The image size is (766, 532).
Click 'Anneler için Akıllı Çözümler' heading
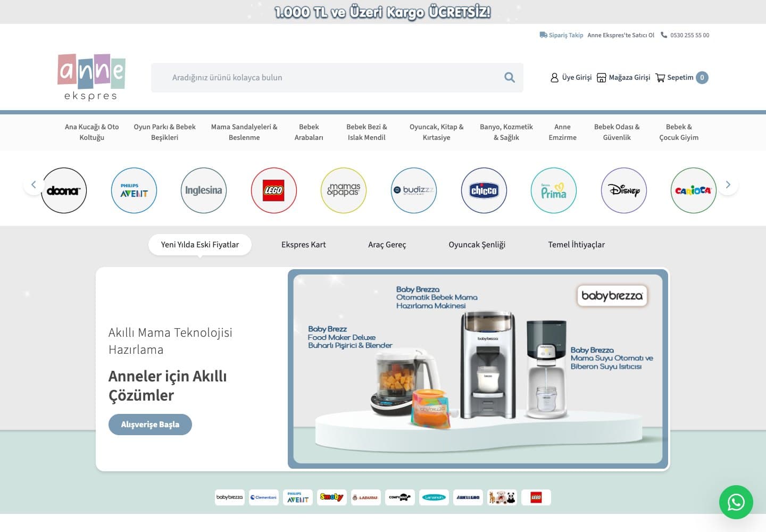click(168, 386)
